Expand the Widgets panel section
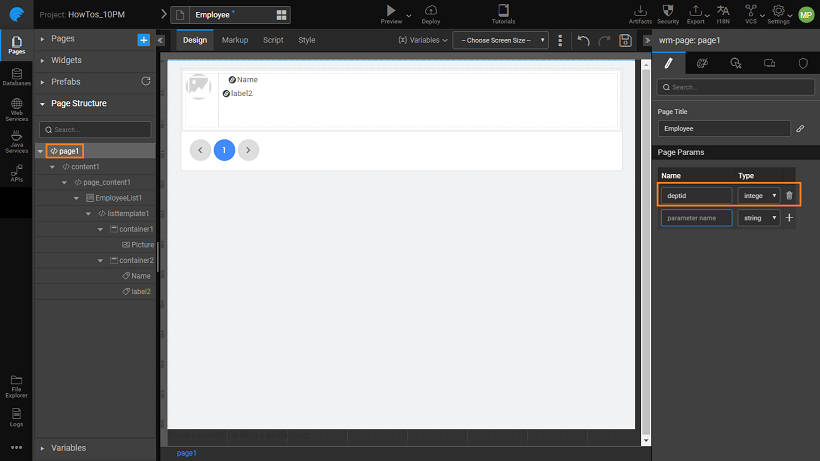Image resolution: width=820 pixels, height=461 pixels. click(68, 60)
